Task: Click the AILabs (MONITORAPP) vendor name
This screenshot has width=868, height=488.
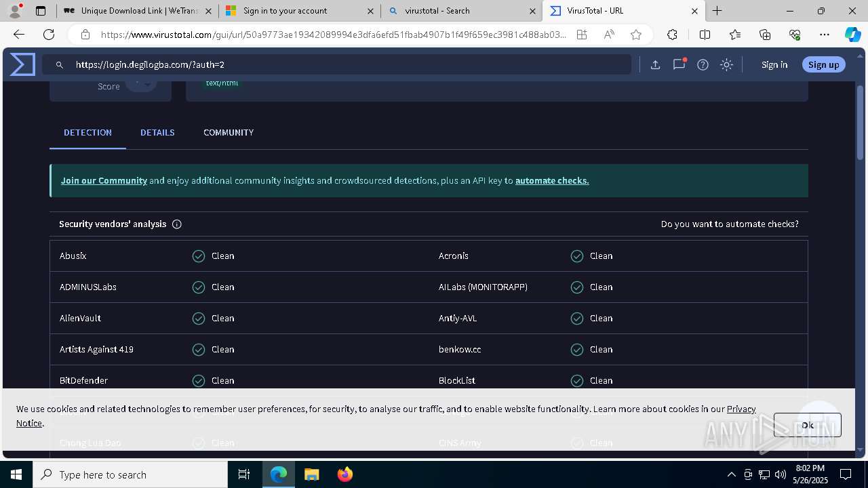Action: pos(483,287)
